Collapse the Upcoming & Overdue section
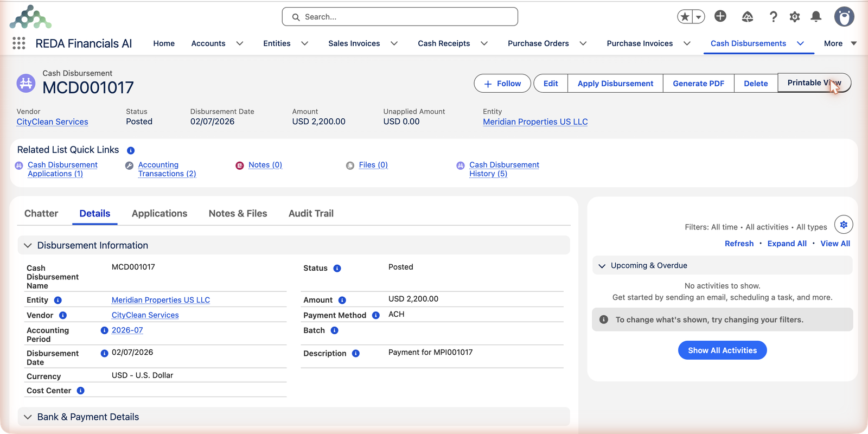Viewport: 868px width, 434px height. [x=602, y=266]
